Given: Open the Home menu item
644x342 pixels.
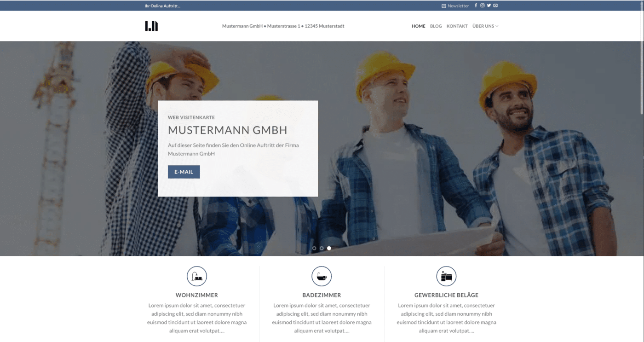Looking at the screenshot, I should tap(418, 26).
